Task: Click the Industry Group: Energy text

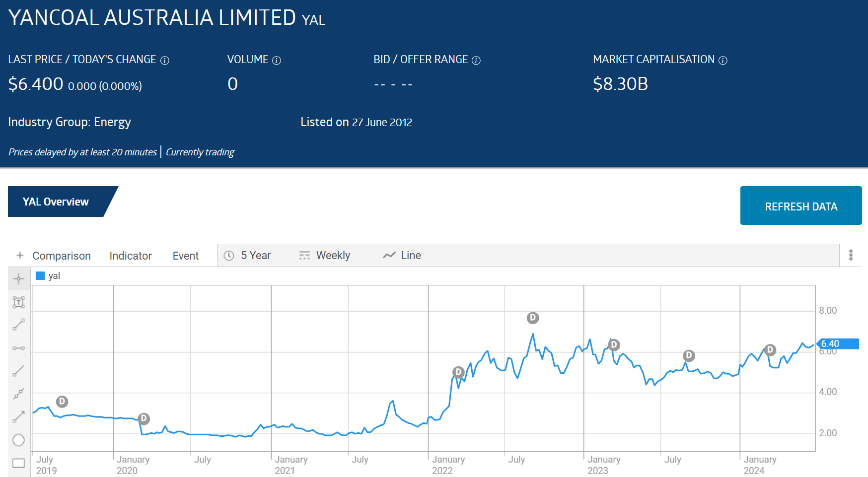Action: (x=70, y=122)
